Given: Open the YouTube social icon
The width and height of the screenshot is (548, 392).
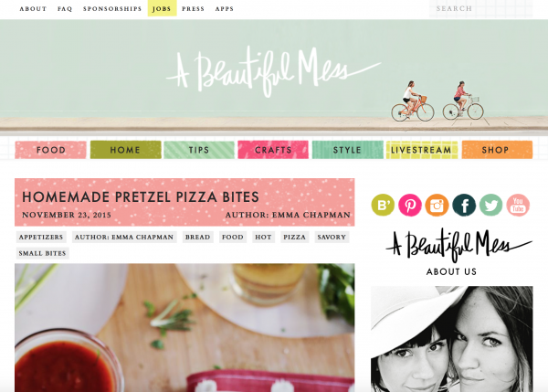Looking at the screenshot, I should pos(518,205).
